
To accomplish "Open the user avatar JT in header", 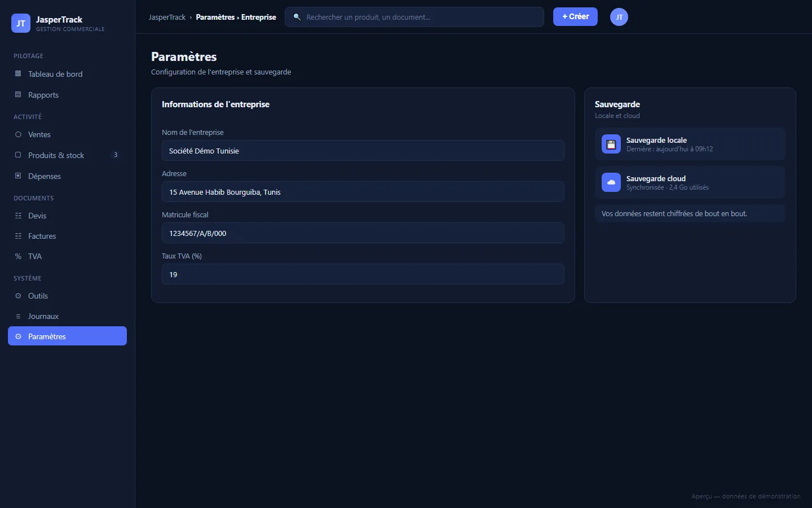I will 619,17.
